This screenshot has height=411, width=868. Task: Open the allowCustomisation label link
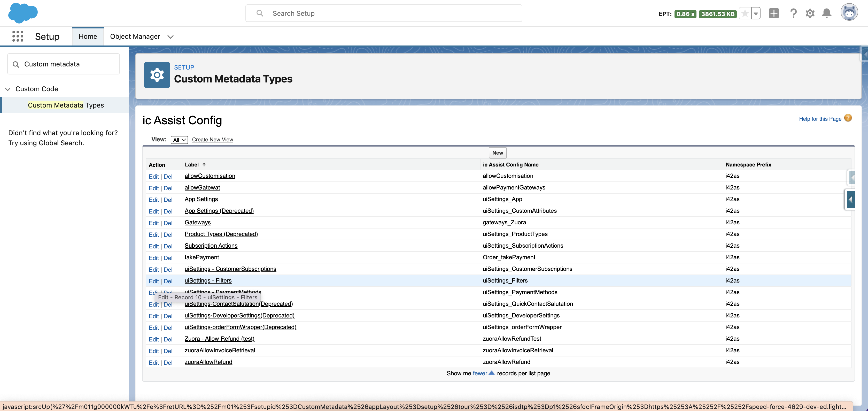(x=210, y=176)
